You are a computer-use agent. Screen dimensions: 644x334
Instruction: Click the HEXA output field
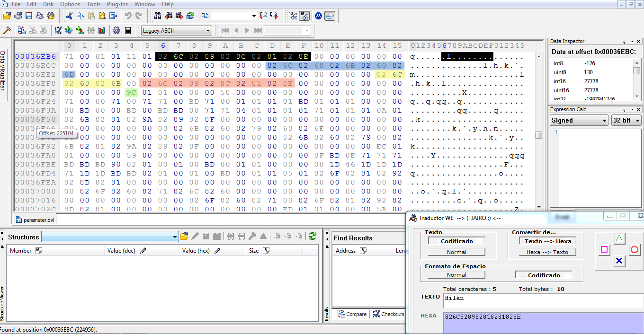(544, 323)
